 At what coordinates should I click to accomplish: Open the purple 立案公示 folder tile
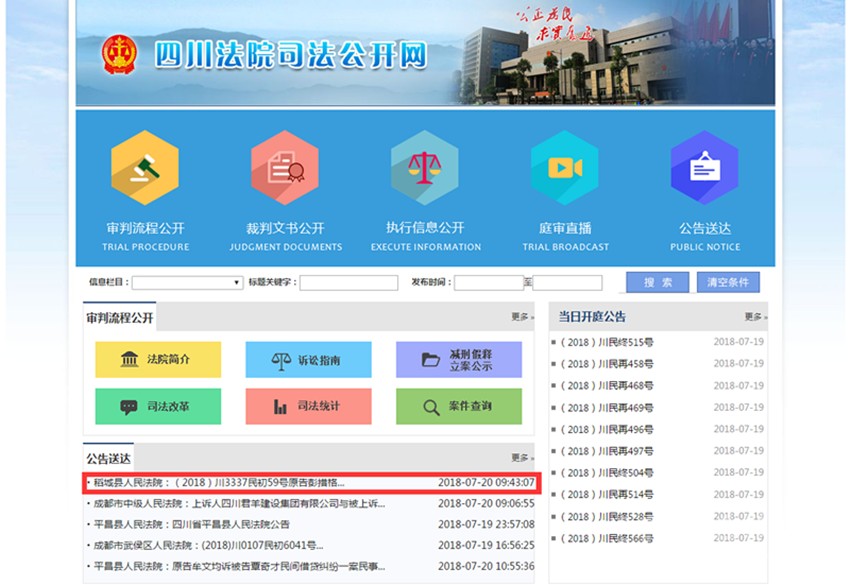pos(458,360)
